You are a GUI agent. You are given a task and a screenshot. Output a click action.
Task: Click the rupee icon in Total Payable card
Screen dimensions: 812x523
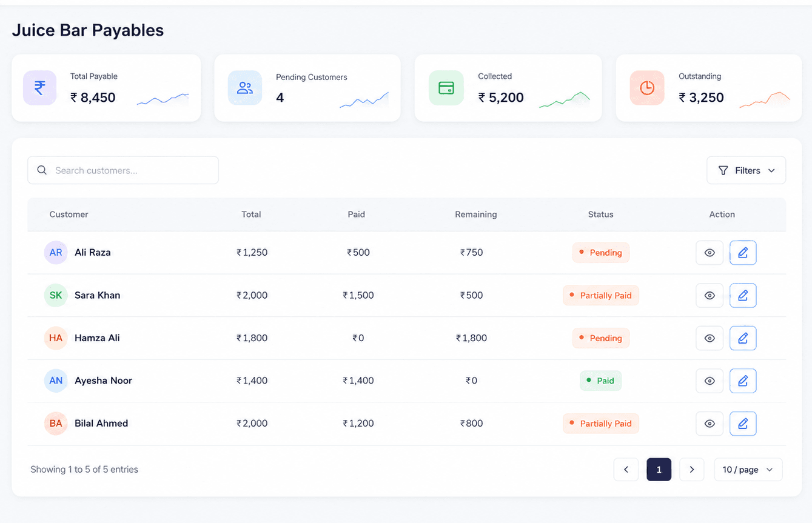point(39,88)
